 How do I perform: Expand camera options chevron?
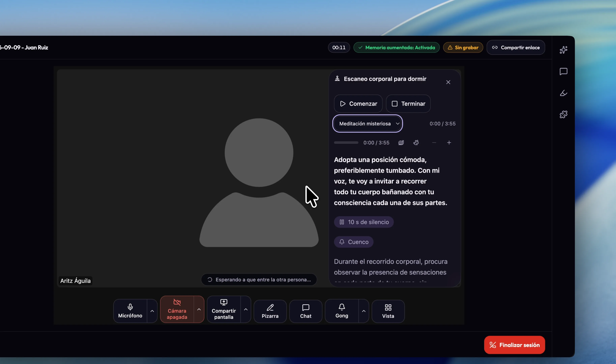[x=199, y=310]
